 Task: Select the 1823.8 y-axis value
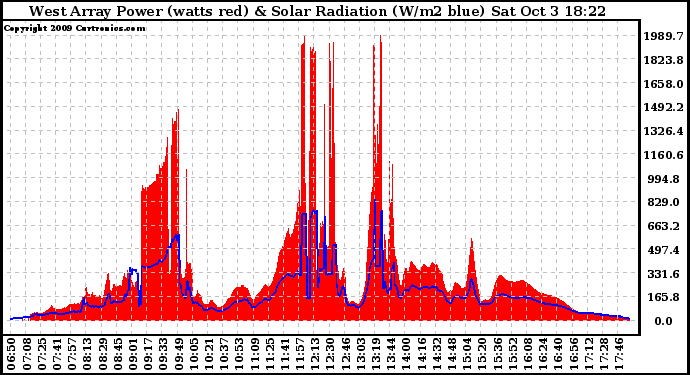point(664,60)
